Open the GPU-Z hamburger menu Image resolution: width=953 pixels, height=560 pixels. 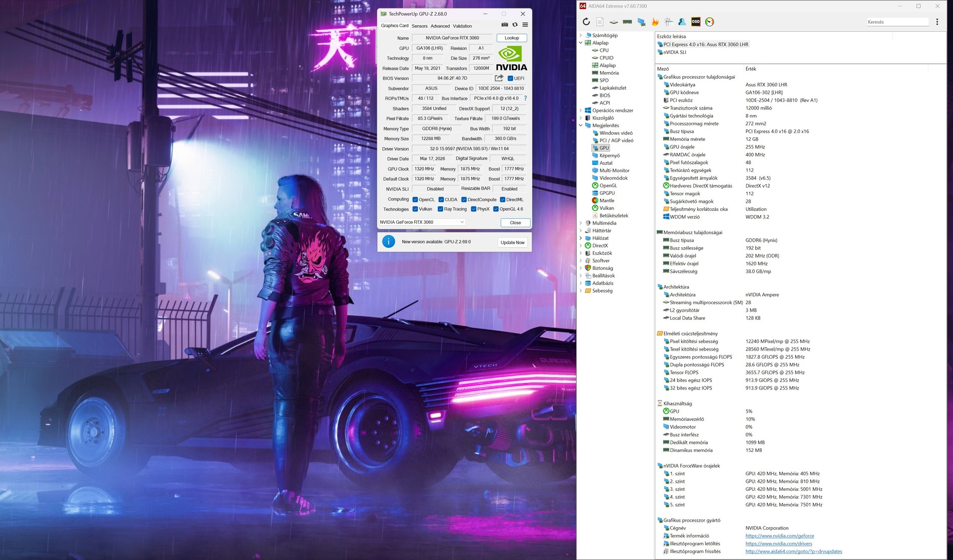click(525, 25)
